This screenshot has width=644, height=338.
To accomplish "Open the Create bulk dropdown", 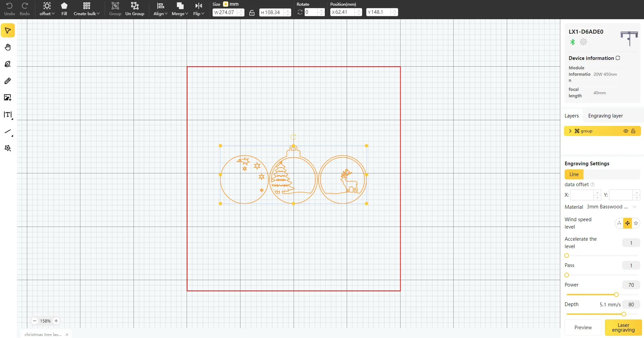I will [87, 9].
